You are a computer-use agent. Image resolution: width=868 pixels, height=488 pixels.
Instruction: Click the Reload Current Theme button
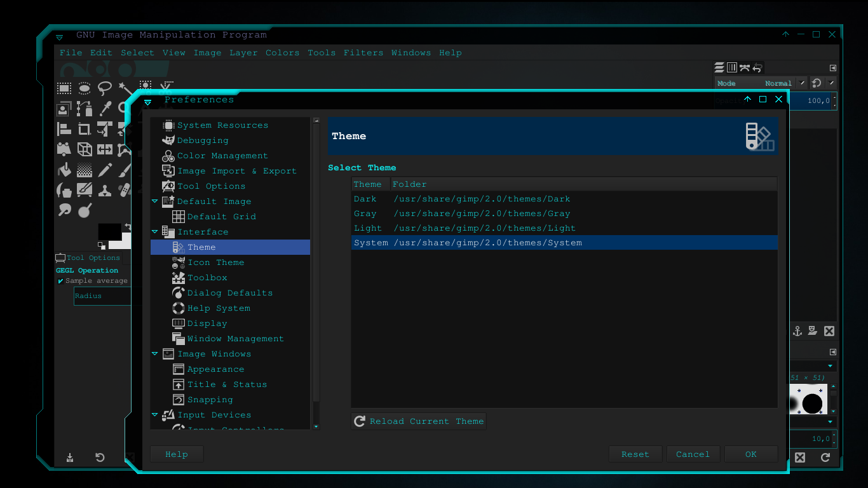(419, 421)
